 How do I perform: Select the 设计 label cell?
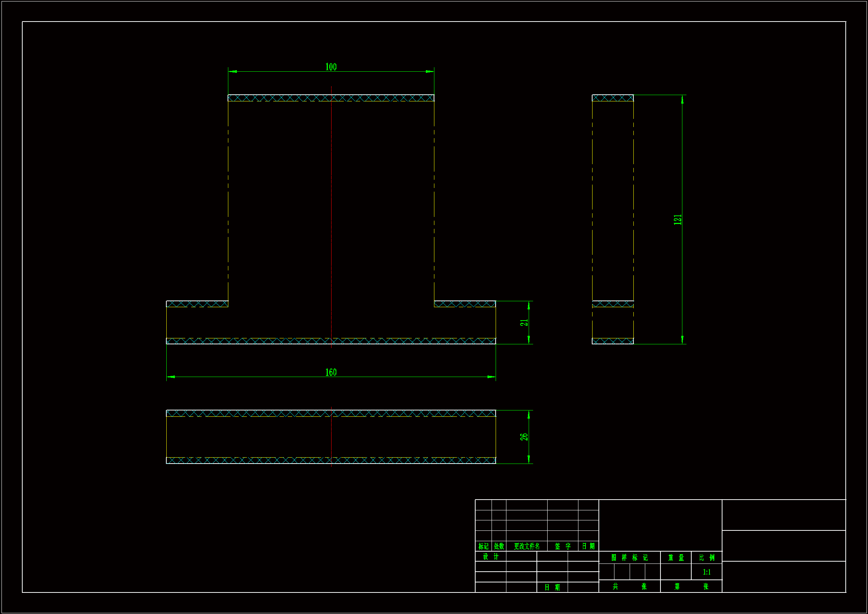[x=490, y=556]
